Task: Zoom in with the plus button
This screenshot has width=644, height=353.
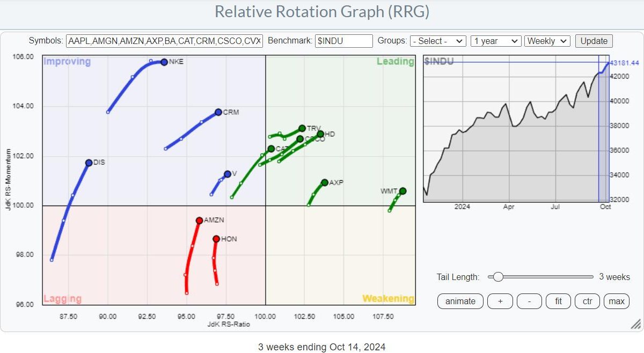Action: coord(500,301)
